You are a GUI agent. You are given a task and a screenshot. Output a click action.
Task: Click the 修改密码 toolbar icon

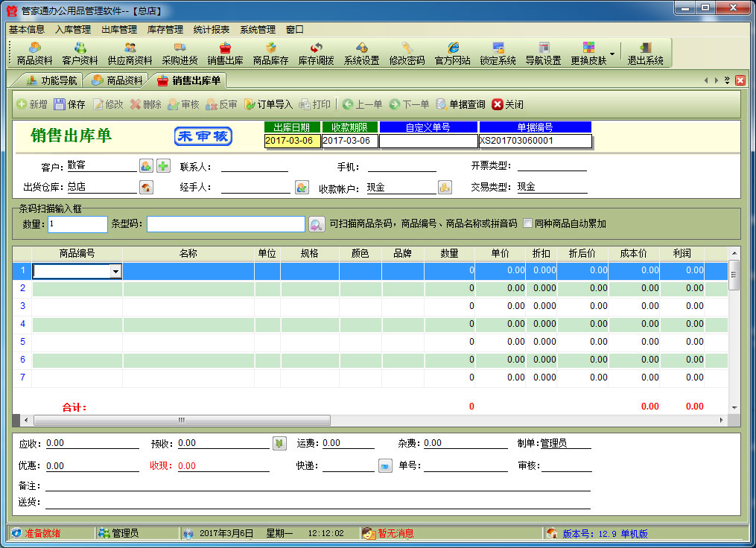pos(407,54)
